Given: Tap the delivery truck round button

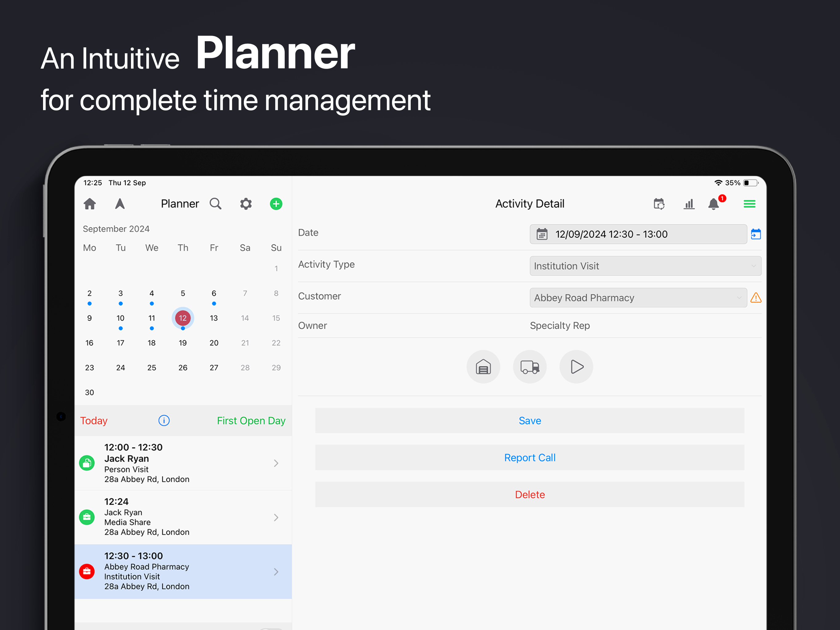Looking at the screenshot, I should [530, 367].
